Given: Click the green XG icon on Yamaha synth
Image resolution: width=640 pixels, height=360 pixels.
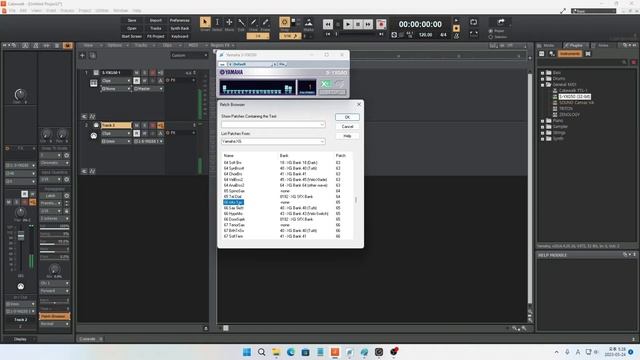Looking at the screenshot, I should [x=325, y=84].
